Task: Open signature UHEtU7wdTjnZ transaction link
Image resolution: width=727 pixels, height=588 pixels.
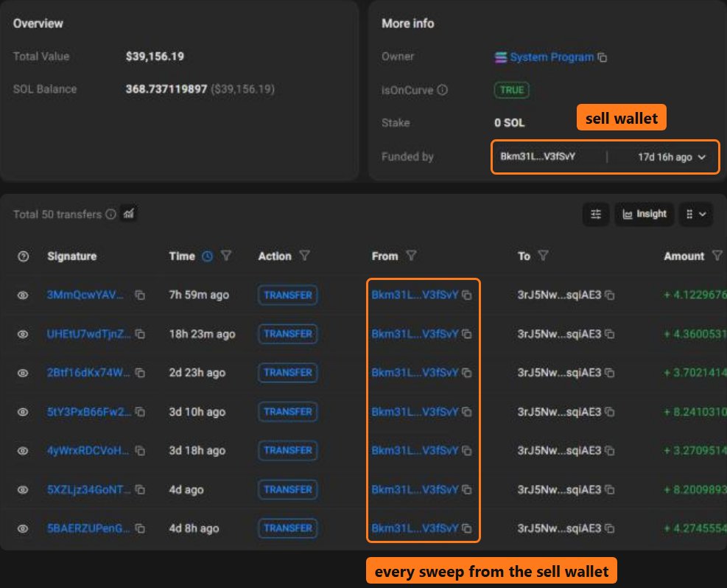Action: [88, 334]
